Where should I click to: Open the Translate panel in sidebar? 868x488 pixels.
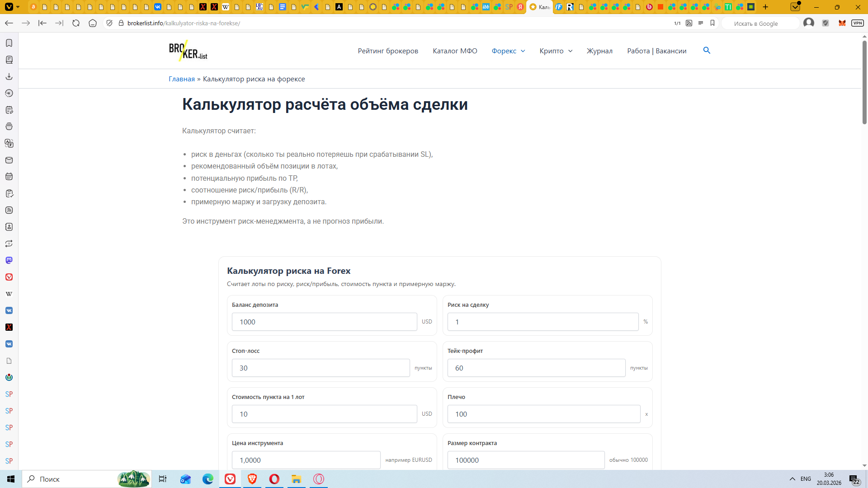[9, 143]
